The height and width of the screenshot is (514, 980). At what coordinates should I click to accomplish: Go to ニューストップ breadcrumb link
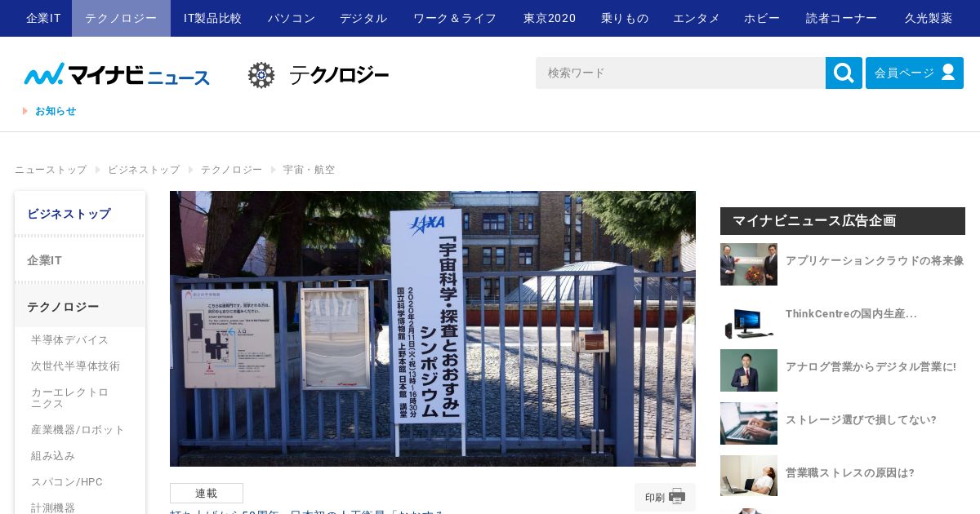51,170
